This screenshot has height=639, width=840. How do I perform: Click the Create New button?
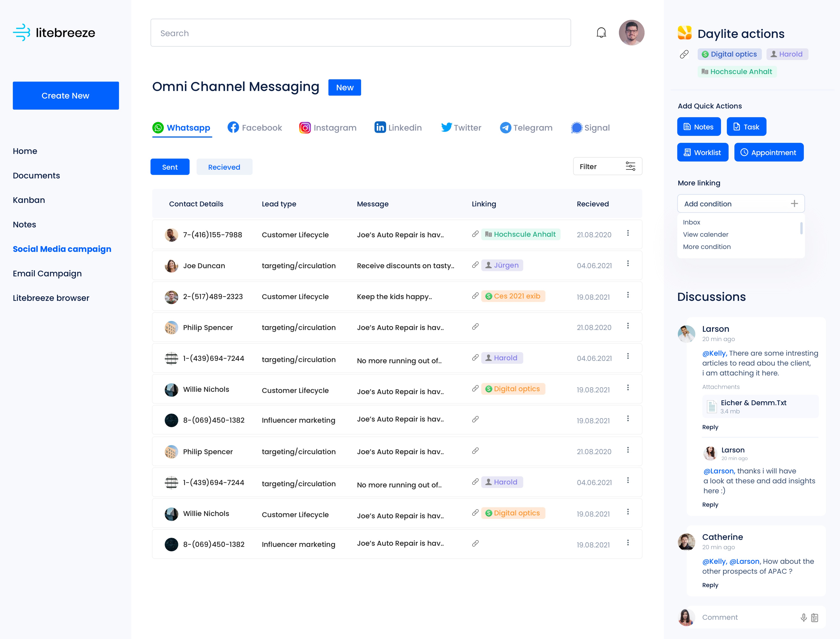click(66, 96)
